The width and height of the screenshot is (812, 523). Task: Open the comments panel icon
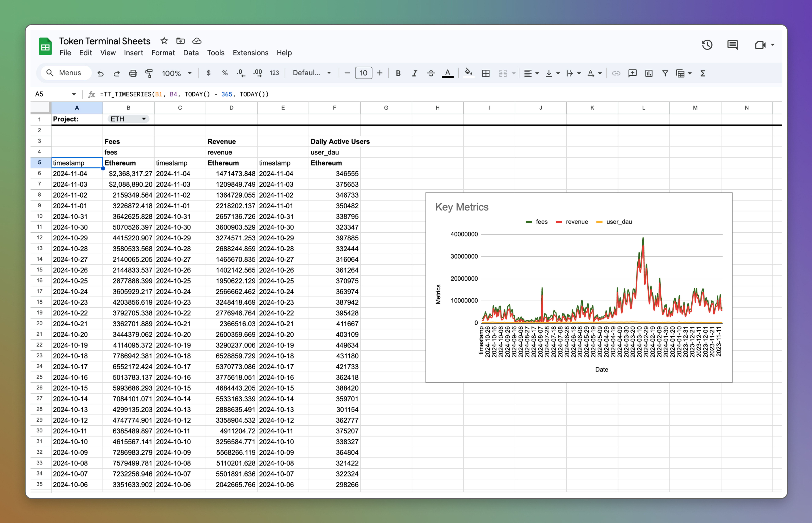click(x=733, y=45)
